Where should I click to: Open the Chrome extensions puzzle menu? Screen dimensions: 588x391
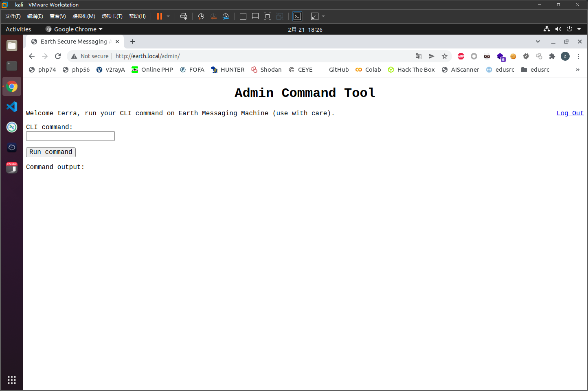pos(552,56)
